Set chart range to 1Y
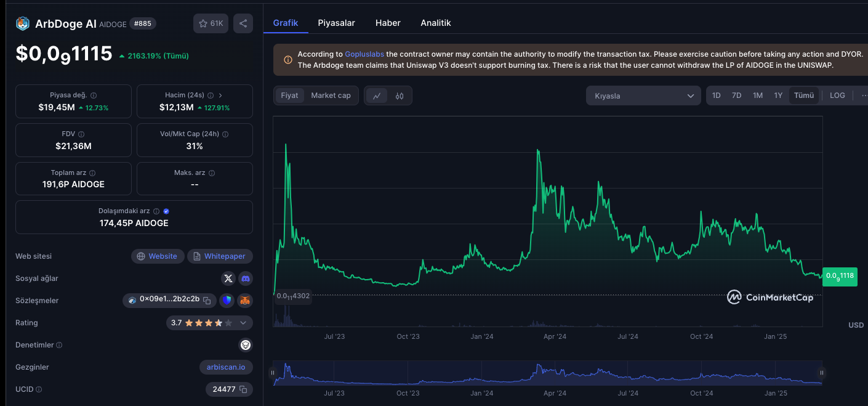The height and width of the screenshot is (406, 868). tap(778, 95)
